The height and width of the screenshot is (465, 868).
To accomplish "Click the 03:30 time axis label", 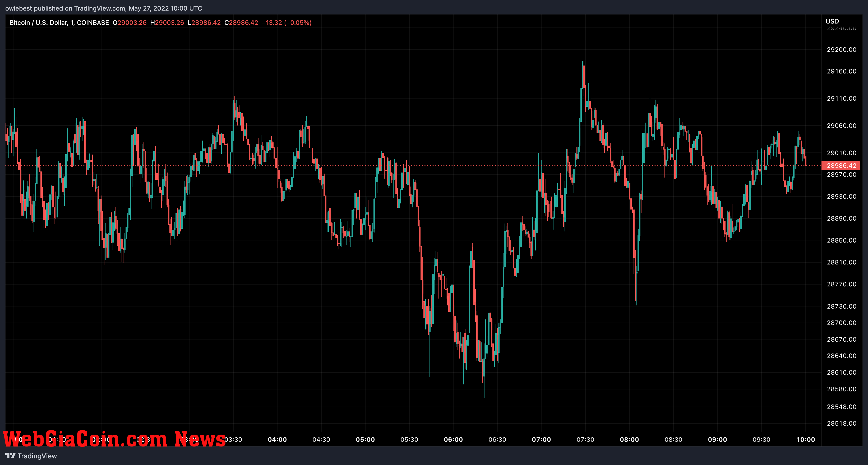I will point(233,439).
